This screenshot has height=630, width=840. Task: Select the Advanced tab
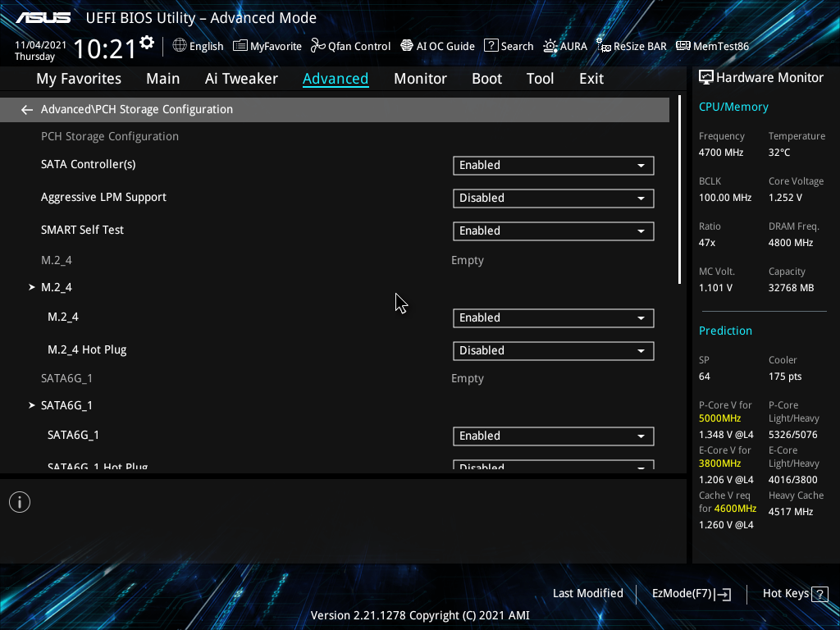[x=336, y=79]
